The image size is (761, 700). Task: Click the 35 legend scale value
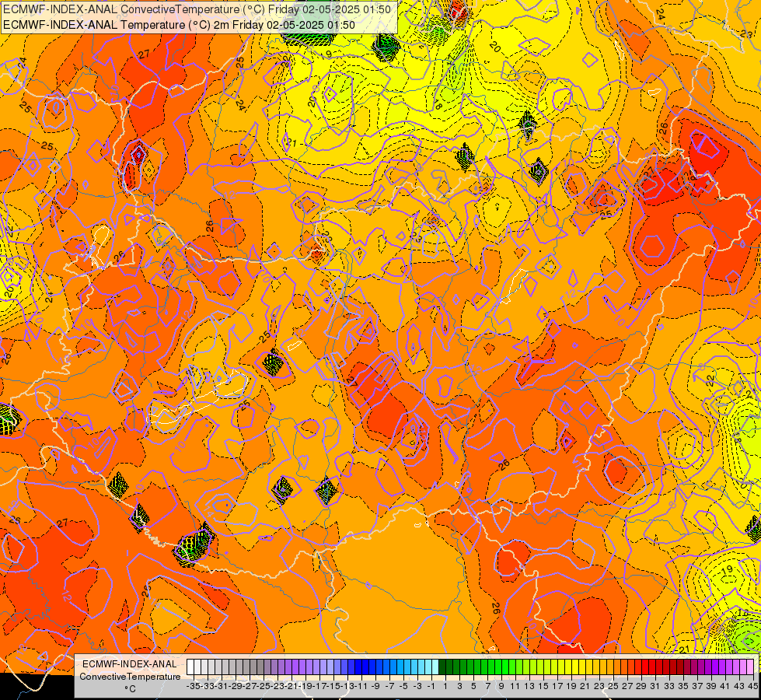pos(684,686)
